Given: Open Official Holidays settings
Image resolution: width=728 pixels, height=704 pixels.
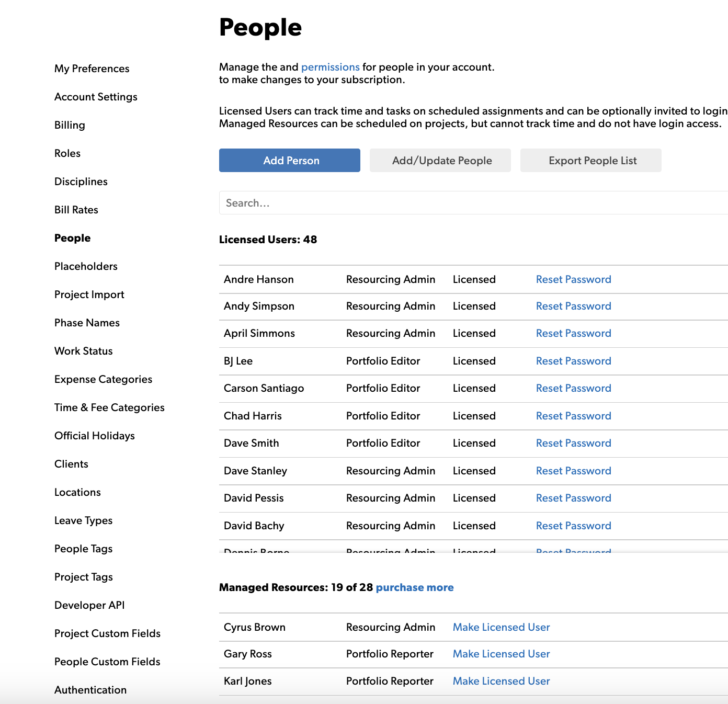Looking at the screenshot, I should pyautogui.click(x=95, y=436).
